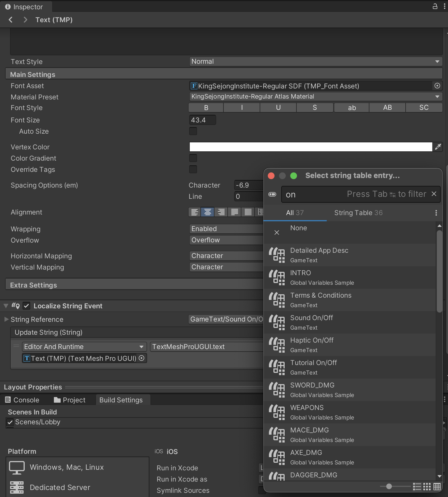Select Dedicated Server platform
The width and height of the screenshot is (448, 497).
[x=77, y=487]
